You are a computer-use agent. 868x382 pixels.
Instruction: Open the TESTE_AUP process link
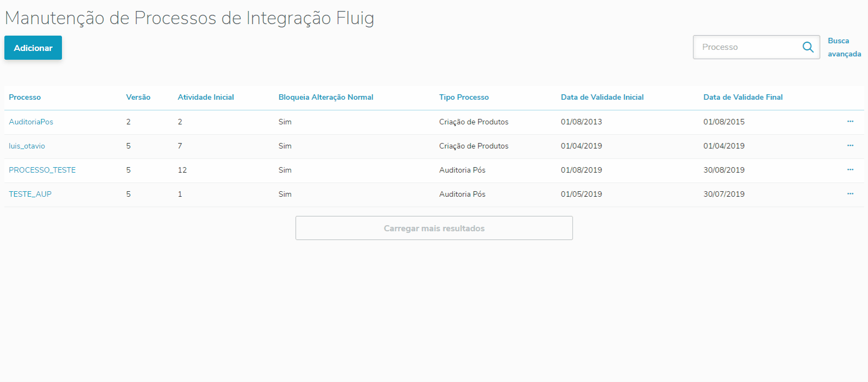click(30, 194)
